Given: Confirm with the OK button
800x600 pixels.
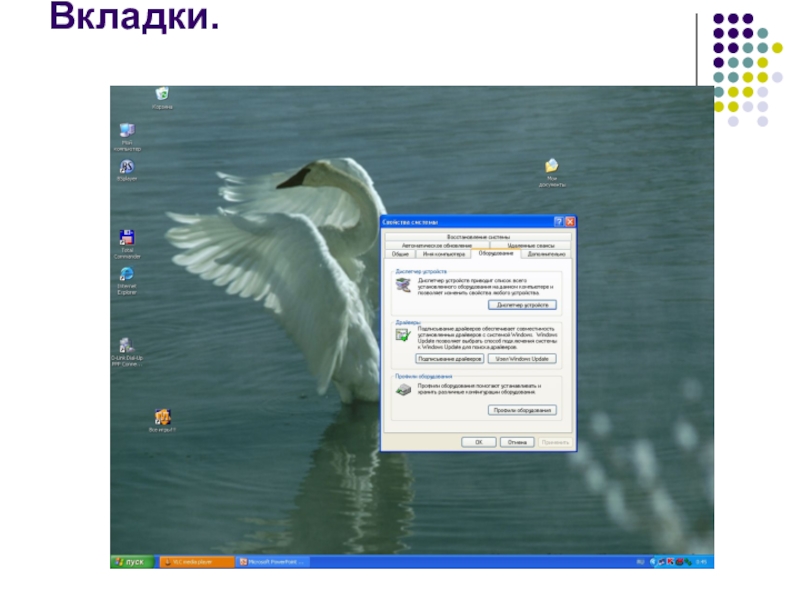Looking at the screenshot, I should [479, 442].
